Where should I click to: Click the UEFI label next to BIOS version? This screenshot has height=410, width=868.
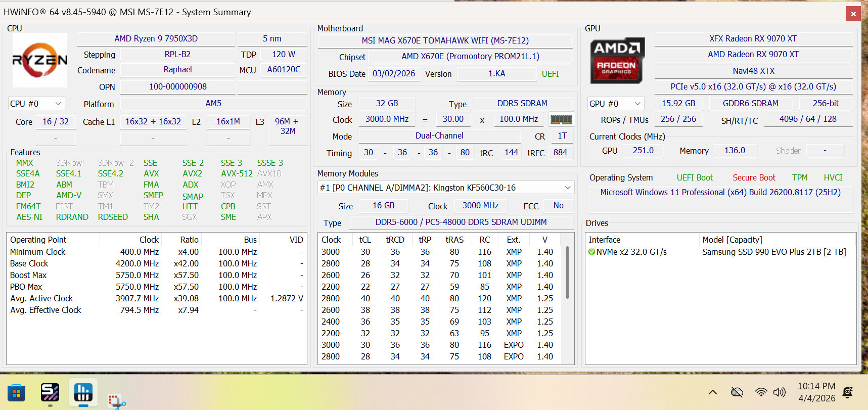551,74
